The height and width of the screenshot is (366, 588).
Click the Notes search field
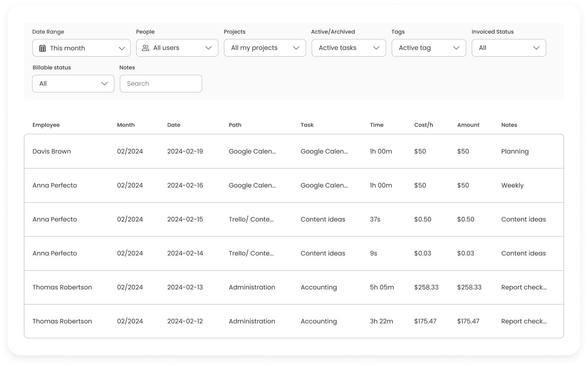point(161,84)
